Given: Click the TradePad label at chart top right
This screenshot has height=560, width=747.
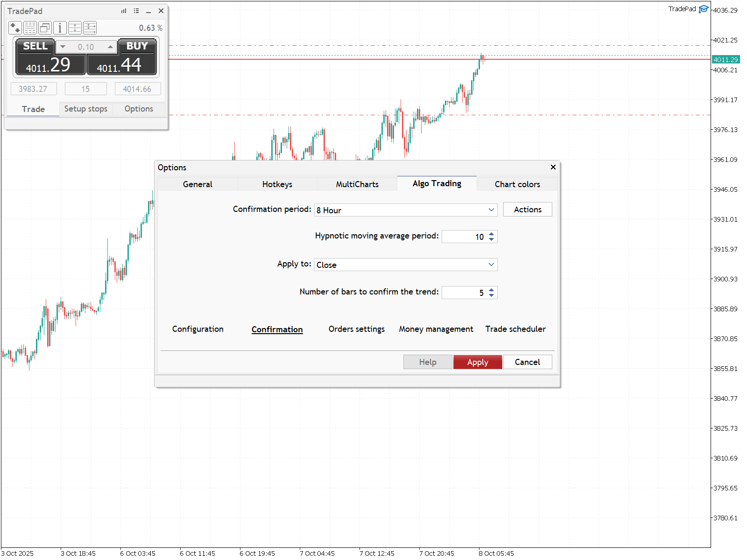Looking at the screenshot, I should 682,9.
